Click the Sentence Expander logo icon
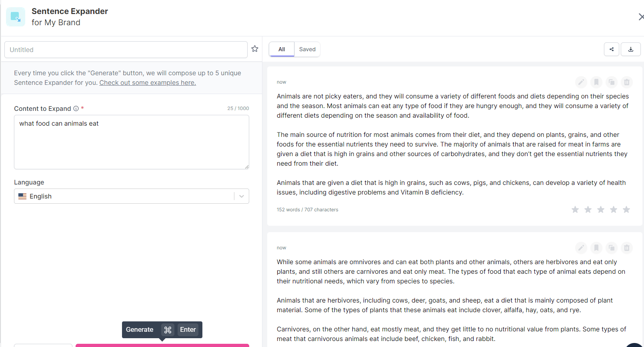This screenshot has height=347, width=644. (x=16, y=17)
